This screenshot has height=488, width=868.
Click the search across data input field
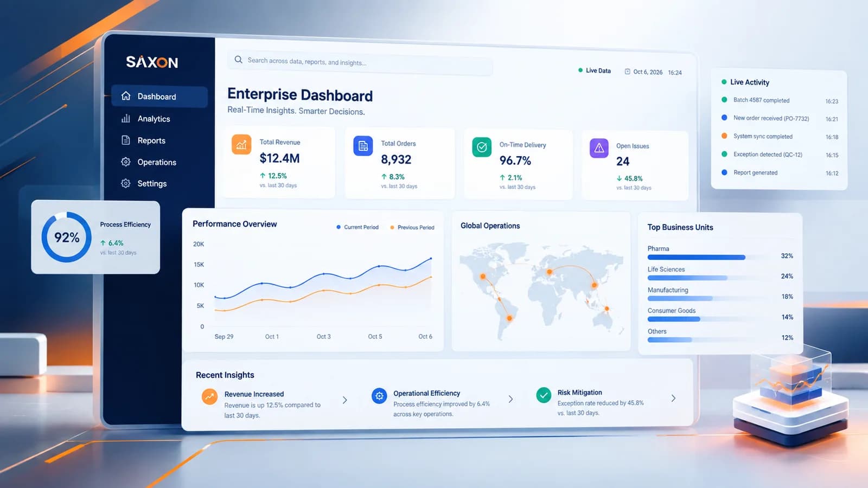click(360, 62)
